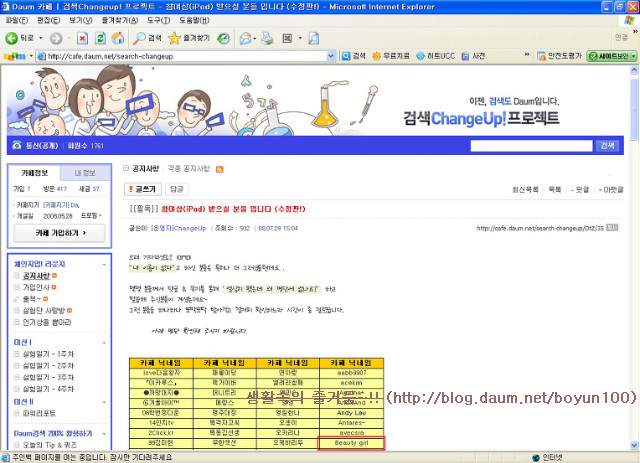The height and width of the screenshot is (463, 640).
Task: Switch to the 내 정보 tab
Action: pyautogui.click(x=85, y=173)
